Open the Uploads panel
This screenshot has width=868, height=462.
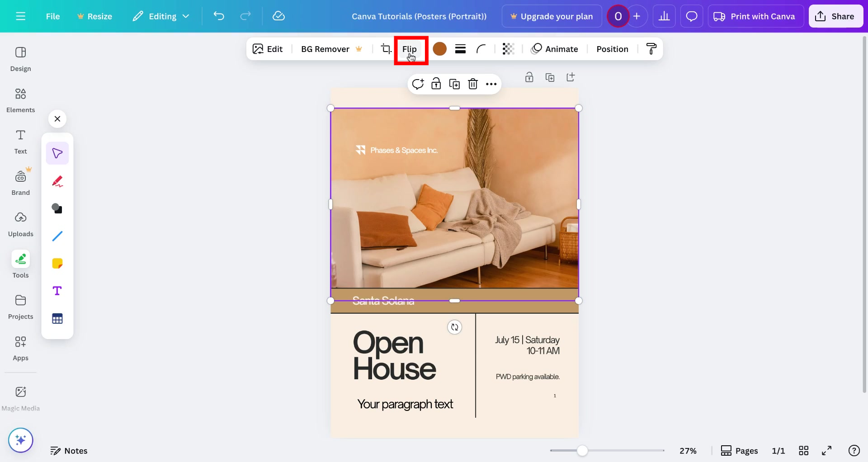coord(20,224)
